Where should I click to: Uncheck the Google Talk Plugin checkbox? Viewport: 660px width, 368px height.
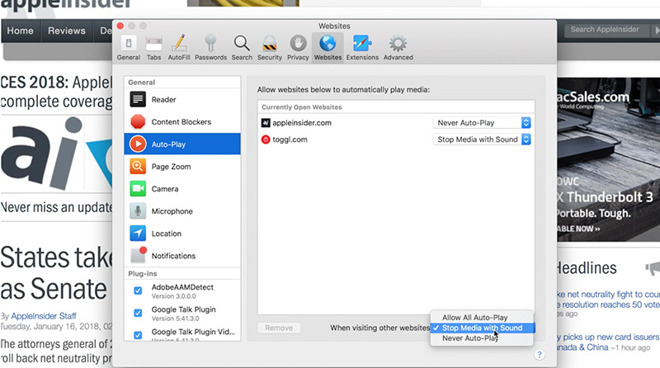(138, 313)
